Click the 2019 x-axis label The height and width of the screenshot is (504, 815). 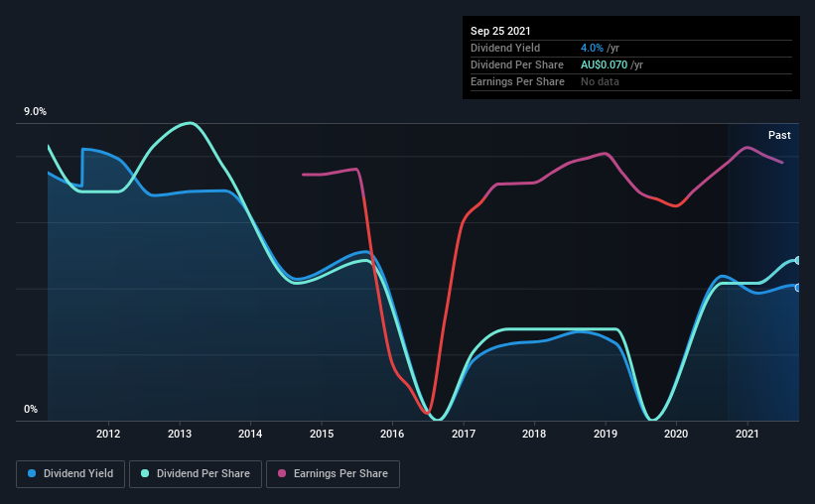click(606, 434)
